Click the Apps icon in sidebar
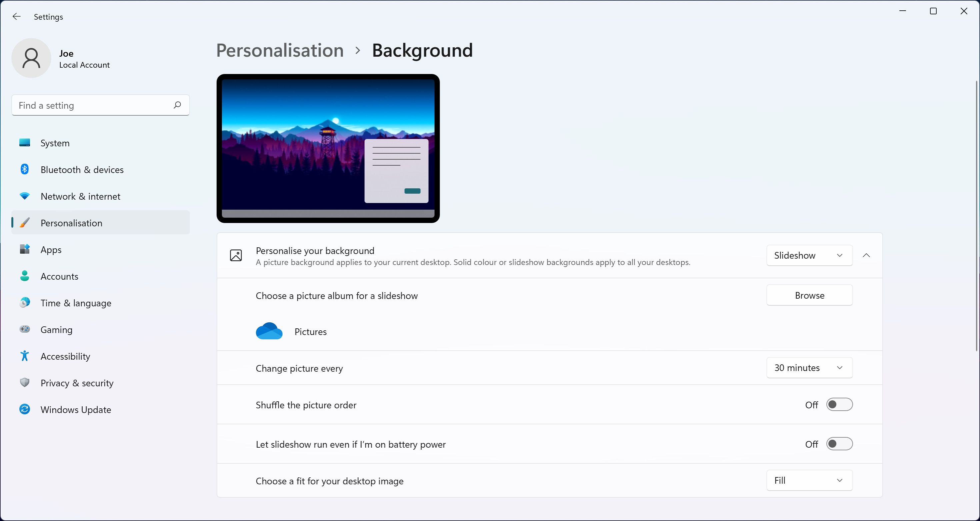 pos(25,249)
